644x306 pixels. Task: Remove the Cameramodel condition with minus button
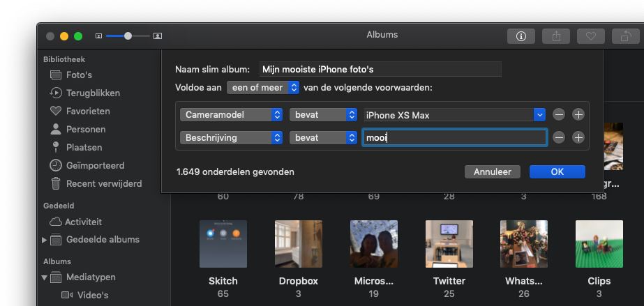(559, 115)
